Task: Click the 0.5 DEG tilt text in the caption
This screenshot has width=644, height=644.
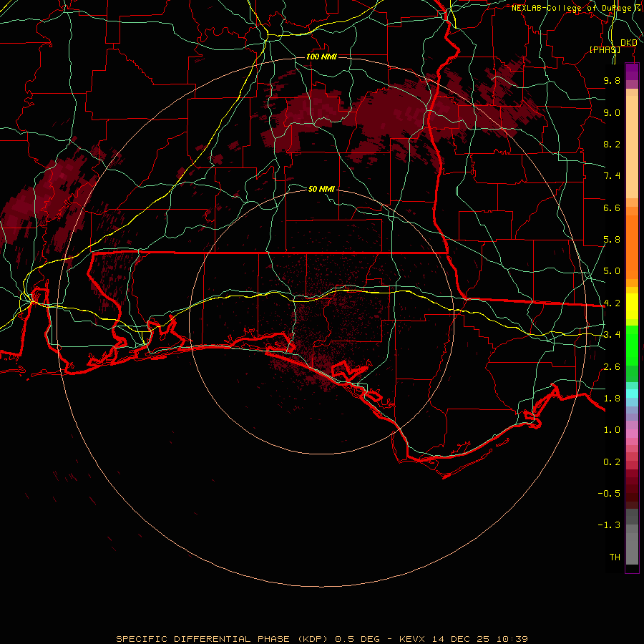Action: (357, 639)
